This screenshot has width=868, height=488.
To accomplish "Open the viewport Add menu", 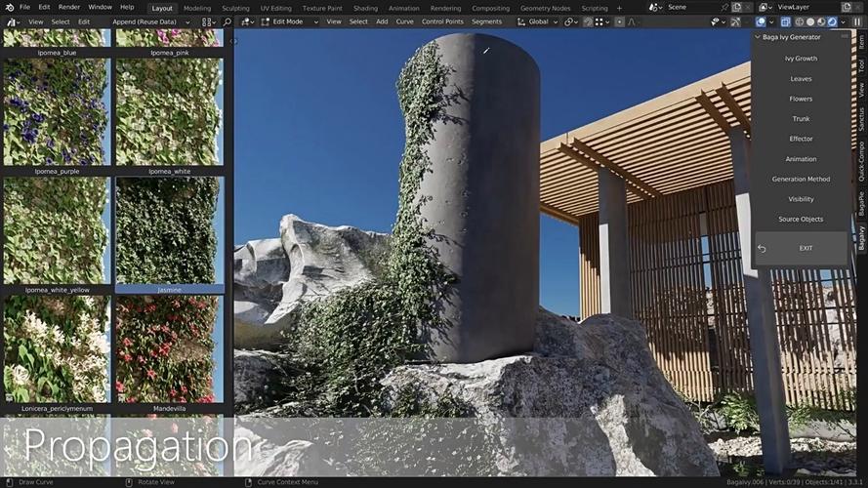I will pos(382,22).
